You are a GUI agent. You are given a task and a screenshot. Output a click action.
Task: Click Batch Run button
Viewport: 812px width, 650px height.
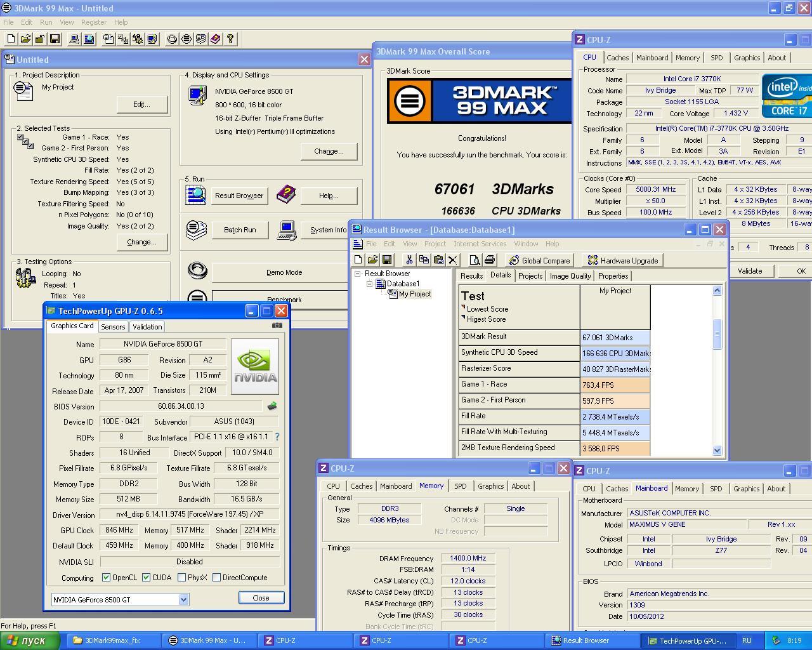point(240,230)
